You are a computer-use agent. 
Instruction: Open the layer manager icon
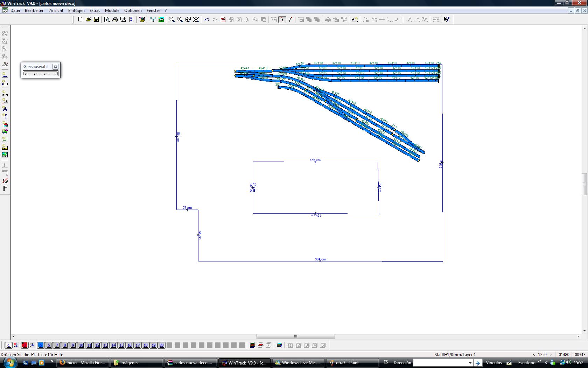[x=279, y=345]
